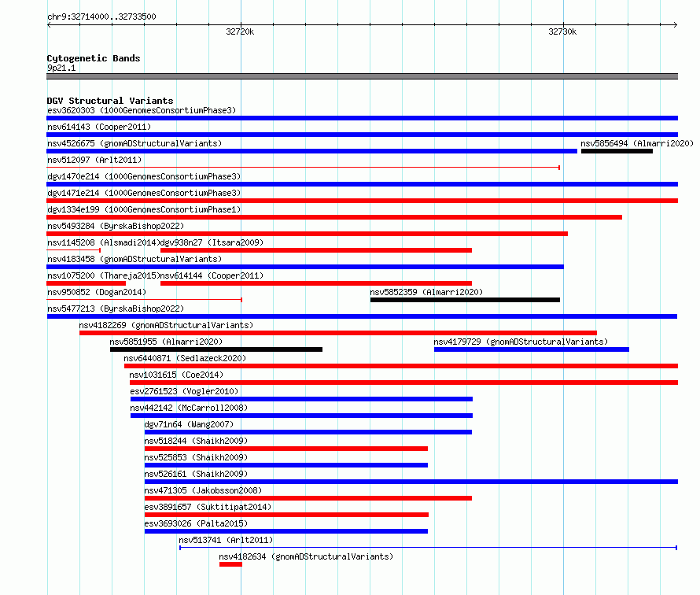The image size is (700, 595).
Task: Click the nsv442142 (McCarroll2008) label
Action: click(x=189, y=408)
